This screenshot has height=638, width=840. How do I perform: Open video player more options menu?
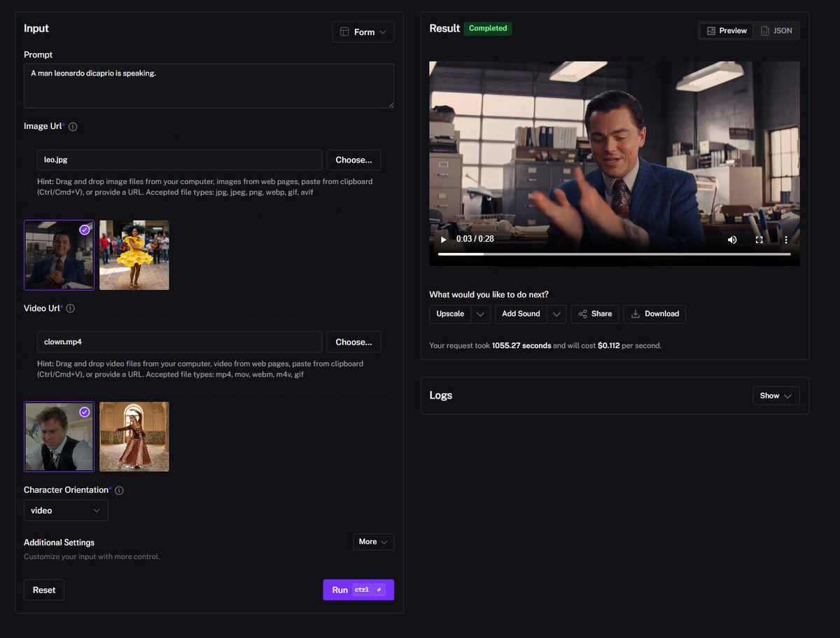(x=785, y=240)
